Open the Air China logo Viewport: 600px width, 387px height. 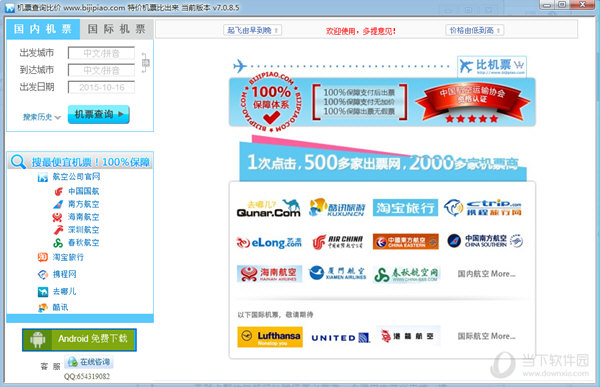click(x=337, y=242)
